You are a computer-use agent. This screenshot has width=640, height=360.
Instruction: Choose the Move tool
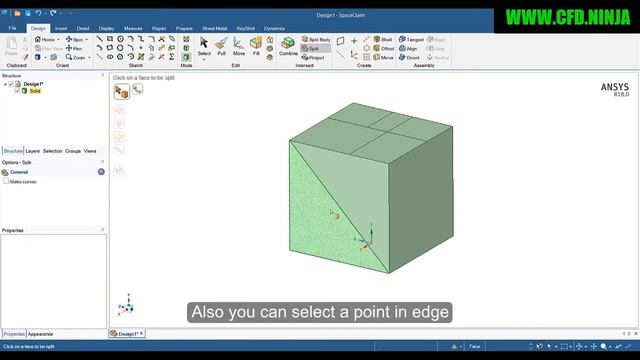pyautogui.click(x=239, y=46)
